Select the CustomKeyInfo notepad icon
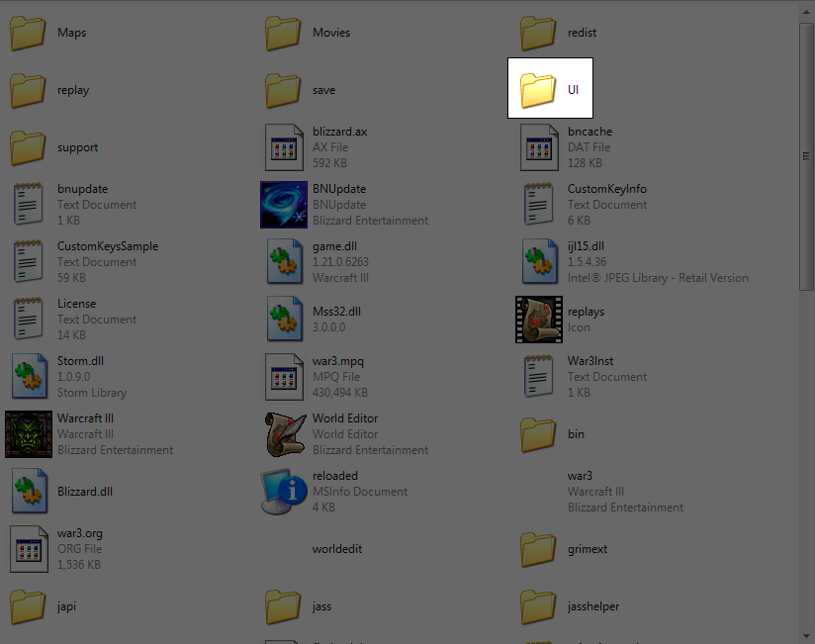The width and height of the screenshot is (815, 644). 538,204
